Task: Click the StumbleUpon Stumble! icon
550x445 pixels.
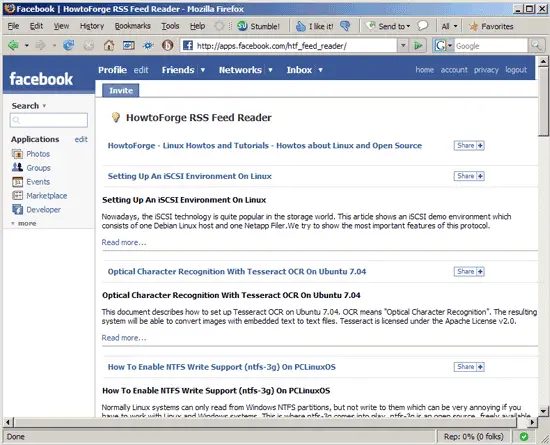Action: click(242, 26)
